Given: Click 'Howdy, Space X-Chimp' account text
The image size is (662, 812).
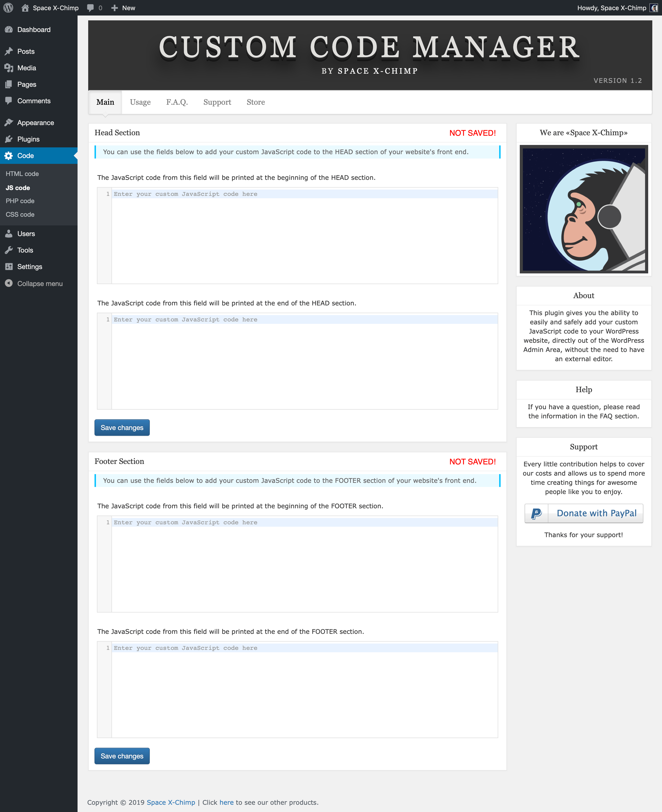Looking at the screenshot, I should tap(612, 8).
